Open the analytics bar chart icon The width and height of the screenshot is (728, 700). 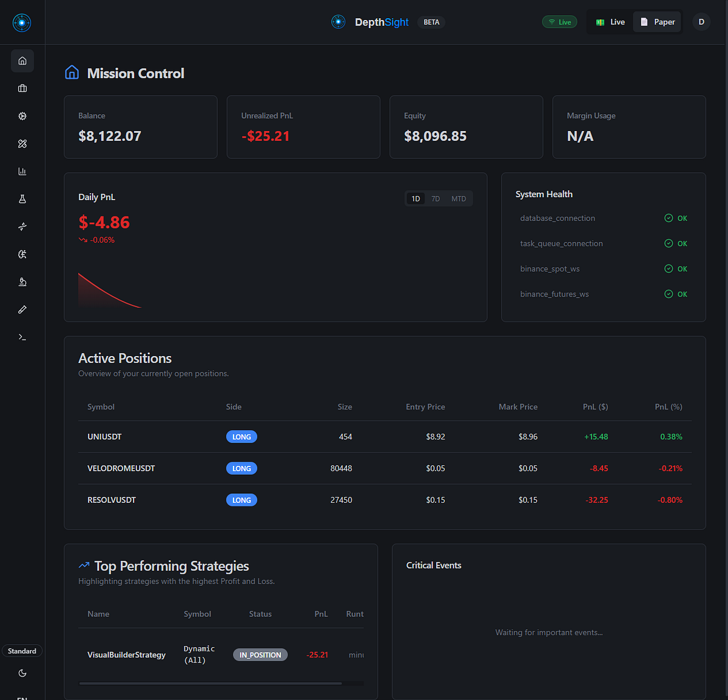[22, 171]
